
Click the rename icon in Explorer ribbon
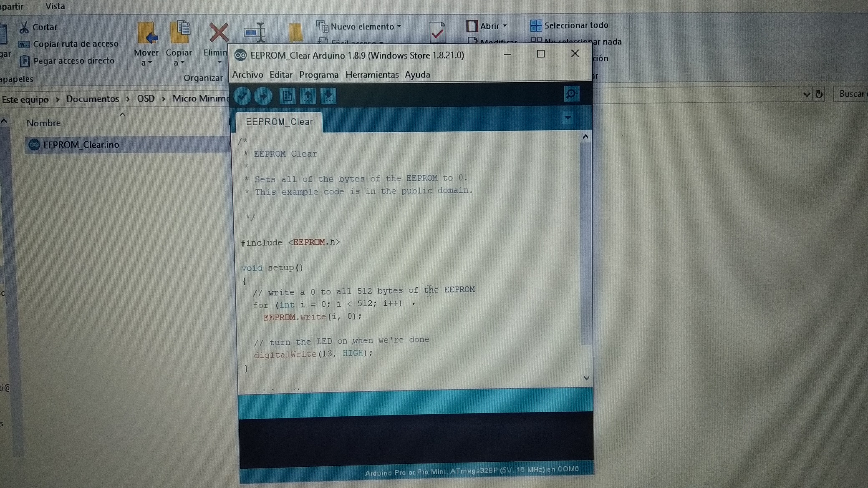(x=255, y=32)
